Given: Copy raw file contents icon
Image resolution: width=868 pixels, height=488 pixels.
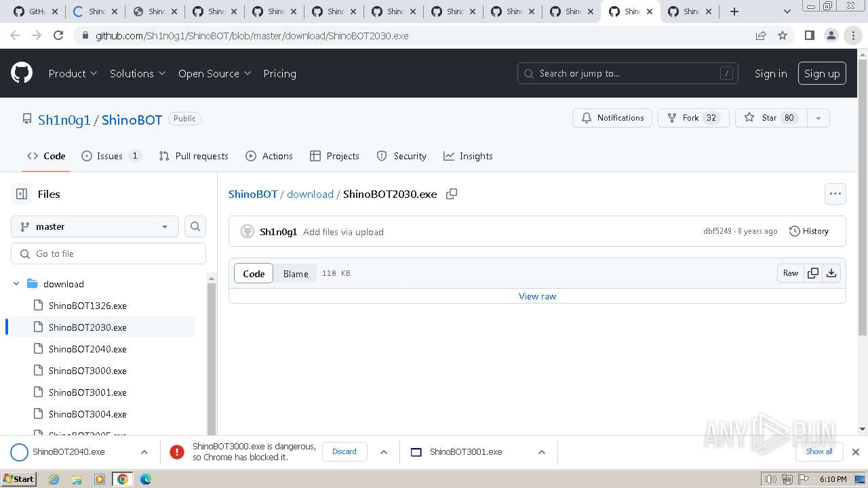Looking at the screenshot, I should point(812,273).
